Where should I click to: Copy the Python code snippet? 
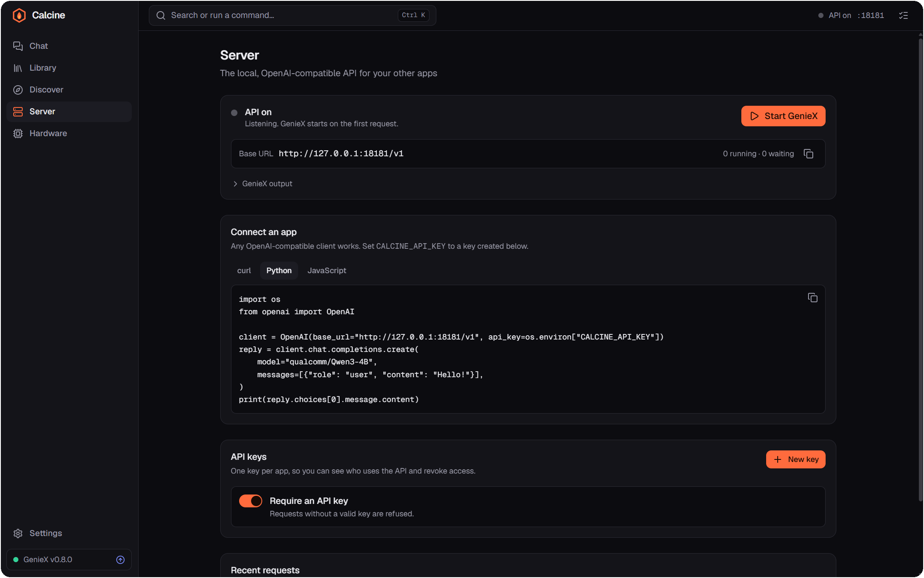tap(812, 298)
